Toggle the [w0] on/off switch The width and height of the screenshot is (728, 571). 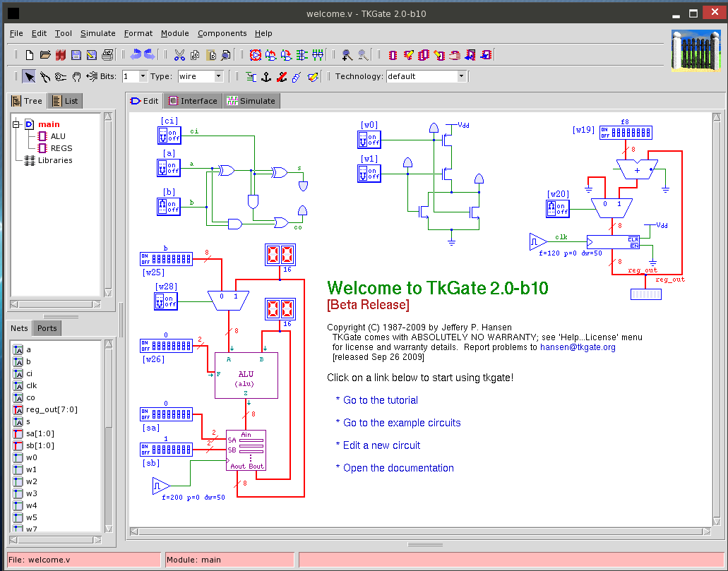pyautogui.click(x=369, y=139)
